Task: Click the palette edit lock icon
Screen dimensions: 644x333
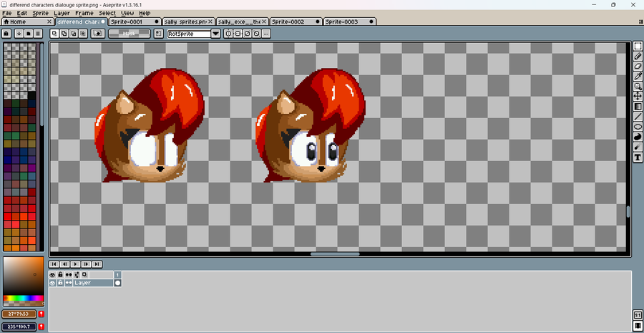Action: pos(6,34)
